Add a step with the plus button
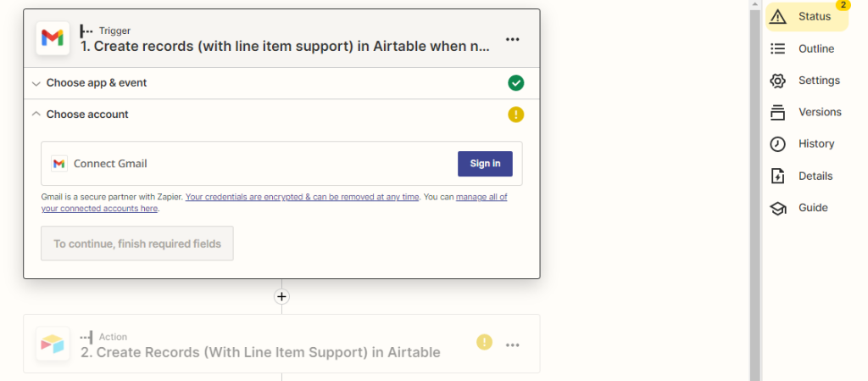The height and width of the screenshot is (381, 868). pos(281,297)
